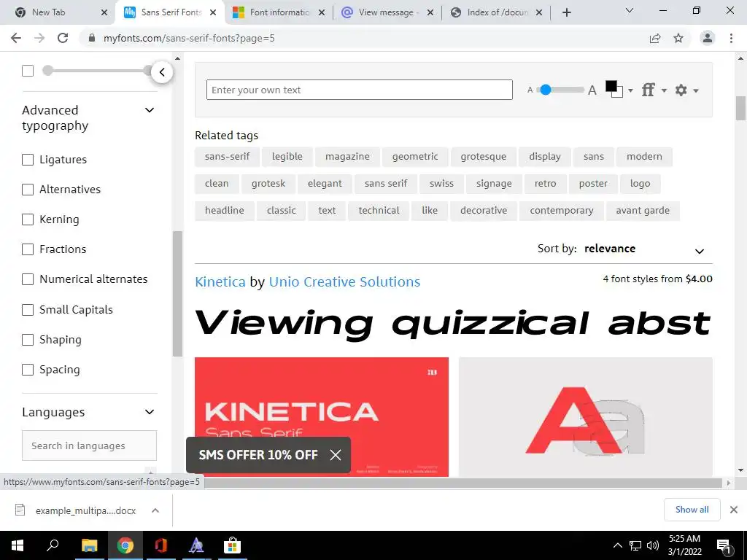Viewport: 747px width, 560px height.
Task: Check the Fractions option
Action: click(28, 249)
